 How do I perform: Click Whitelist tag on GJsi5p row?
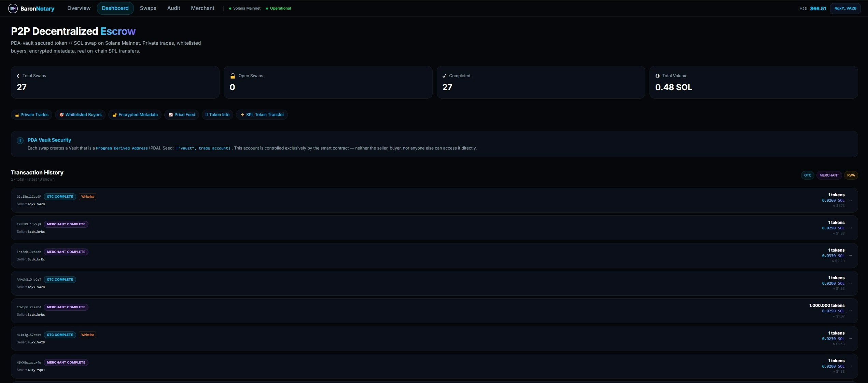coord(87,197)
